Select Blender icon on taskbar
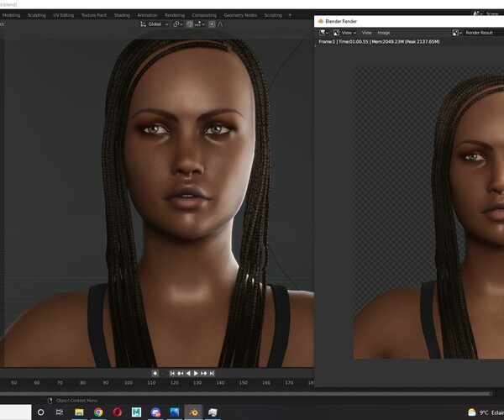 pyautogui.click(x=193, y=412)
